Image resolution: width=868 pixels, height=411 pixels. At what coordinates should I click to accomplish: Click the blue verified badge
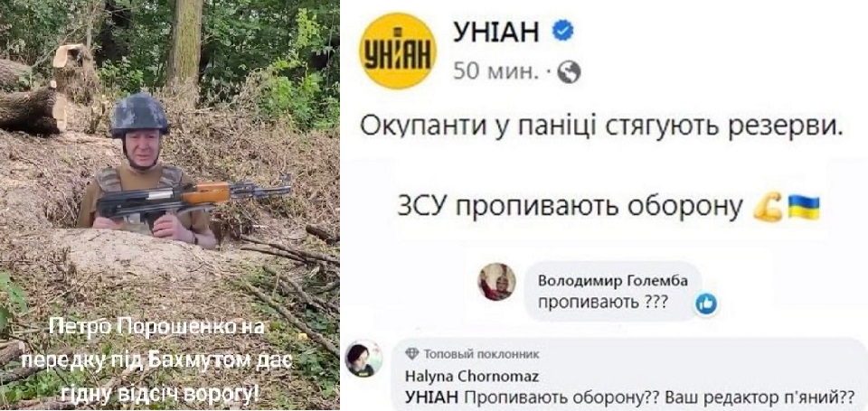pos(562,31)
